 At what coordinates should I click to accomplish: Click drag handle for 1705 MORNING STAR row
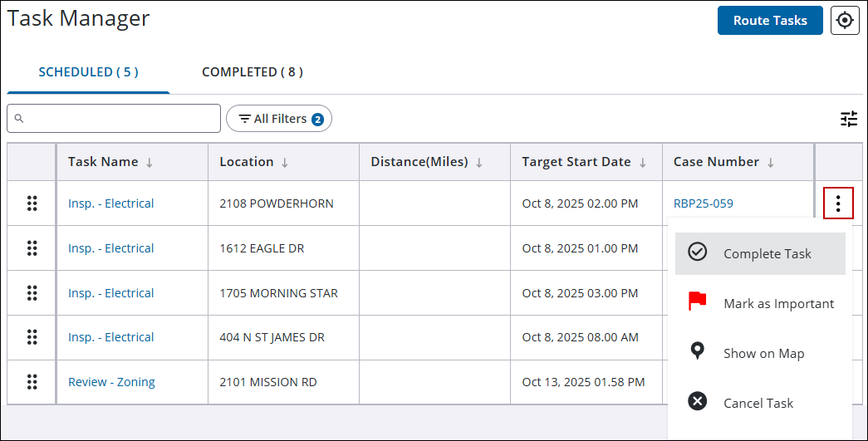pos(32,293)
